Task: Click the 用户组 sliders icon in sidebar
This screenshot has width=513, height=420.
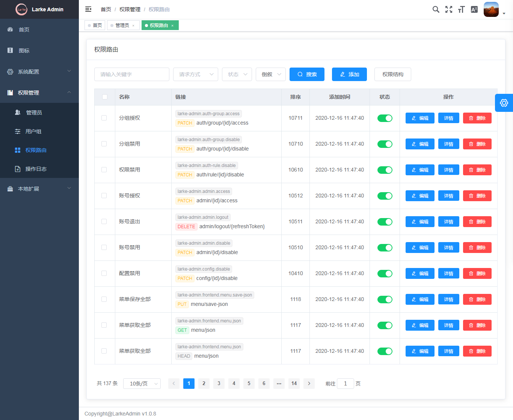Action: click(x=18, y=131)
